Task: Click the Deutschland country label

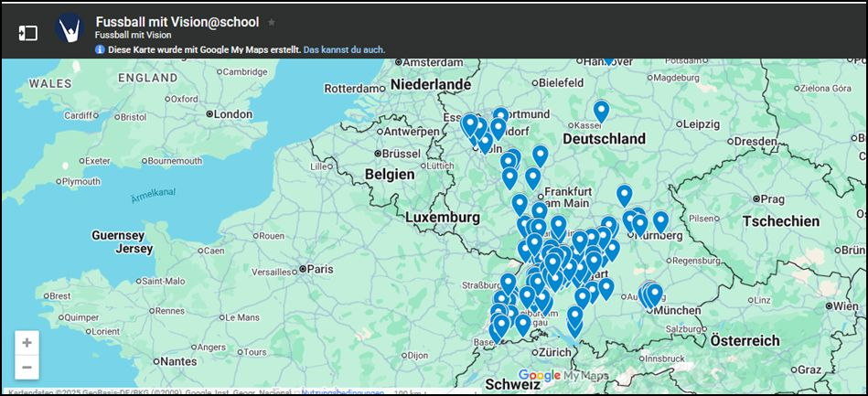Action: 605,138
